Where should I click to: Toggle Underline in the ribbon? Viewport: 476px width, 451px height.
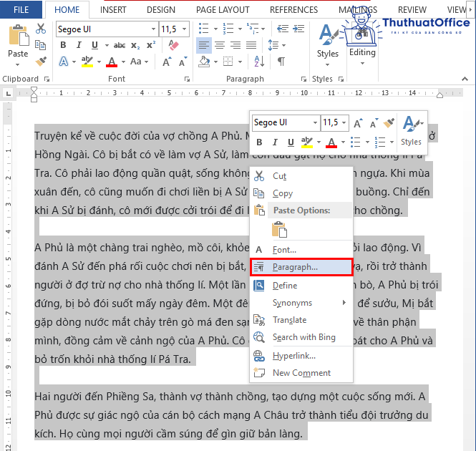[x=94, y=45]
